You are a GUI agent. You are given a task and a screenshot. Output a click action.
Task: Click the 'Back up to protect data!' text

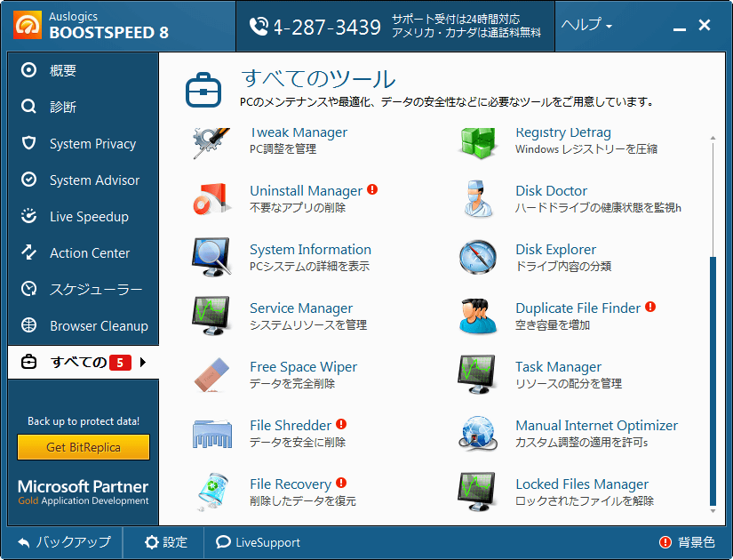[x=84, y=421]
